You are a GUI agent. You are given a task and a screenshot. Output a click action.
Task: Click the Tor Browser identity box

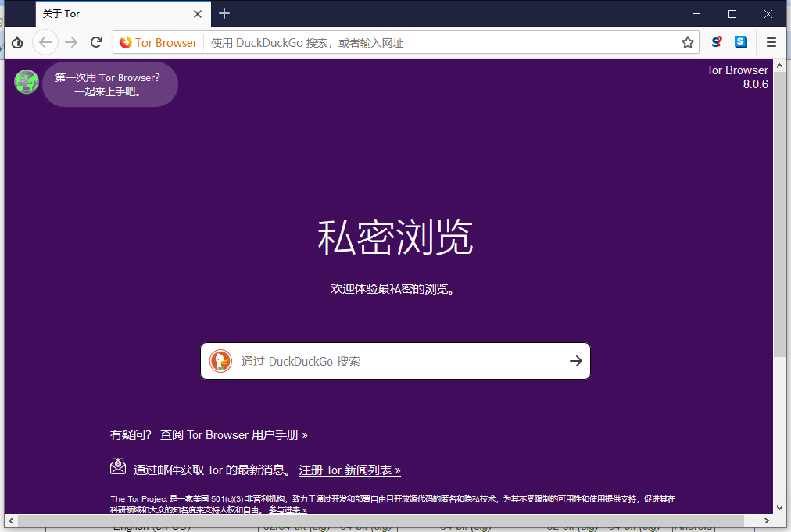[159, 43]
